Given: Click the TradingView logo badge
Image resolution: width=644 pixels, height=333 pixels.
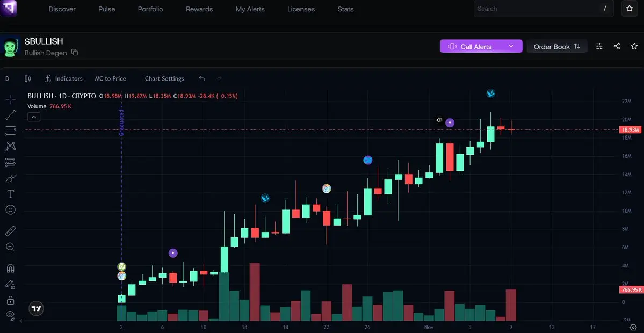Looking at the screenshot, I should (36, 309).
